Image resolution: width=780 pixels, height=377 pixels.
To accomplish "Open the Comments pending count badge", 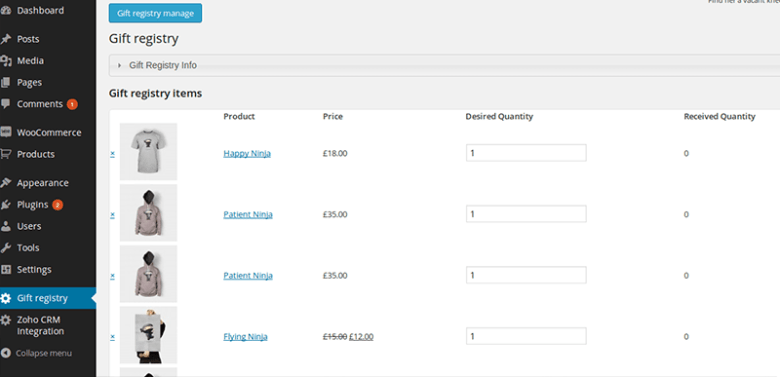I will (72, 104).
